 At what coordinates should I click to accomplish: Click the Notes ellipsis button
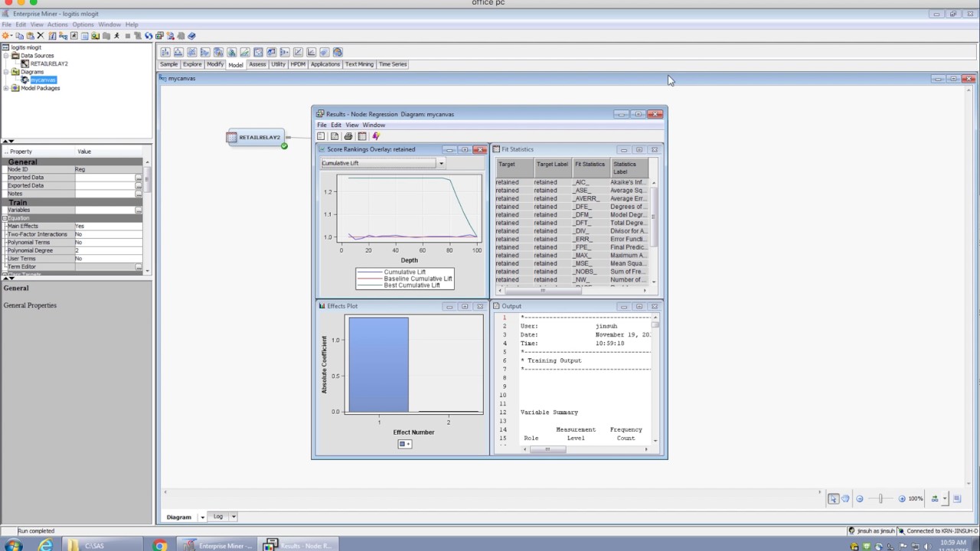[x=139, y=194]
